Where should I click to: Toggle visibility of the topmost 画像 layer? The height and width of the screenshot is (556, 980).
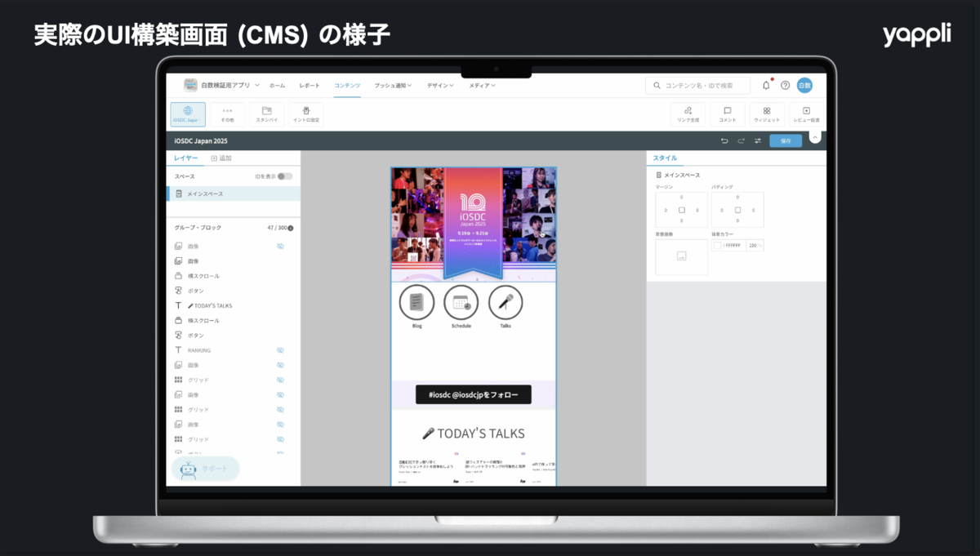[280, 246]
